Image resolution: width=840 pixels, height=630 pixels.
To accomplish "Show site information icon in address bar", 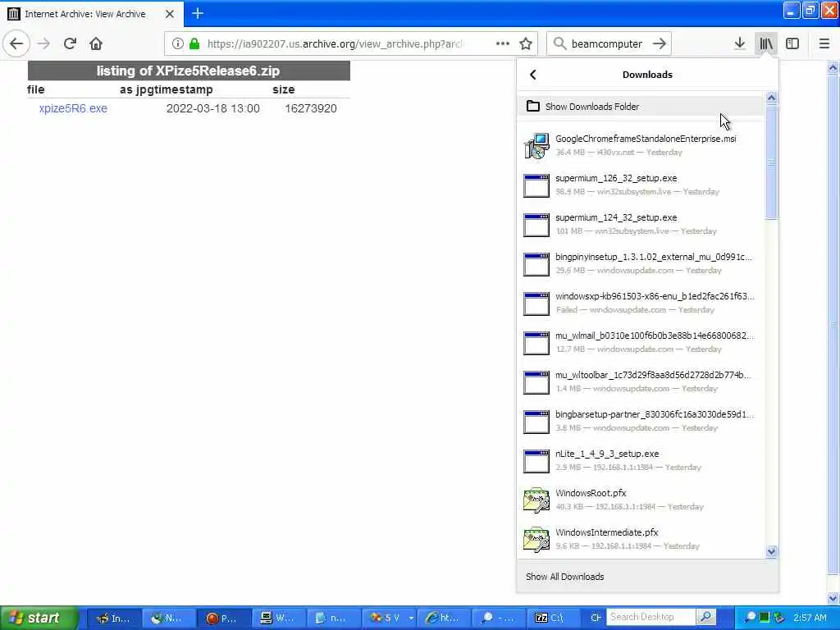I will (x=177, y=43).
